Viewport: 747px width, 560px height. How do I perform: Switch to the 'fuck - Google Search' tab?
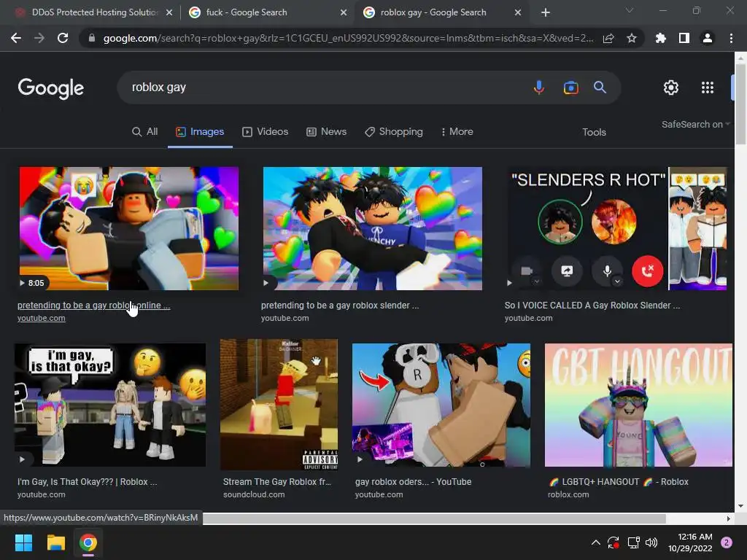click(x=267, y=12)
